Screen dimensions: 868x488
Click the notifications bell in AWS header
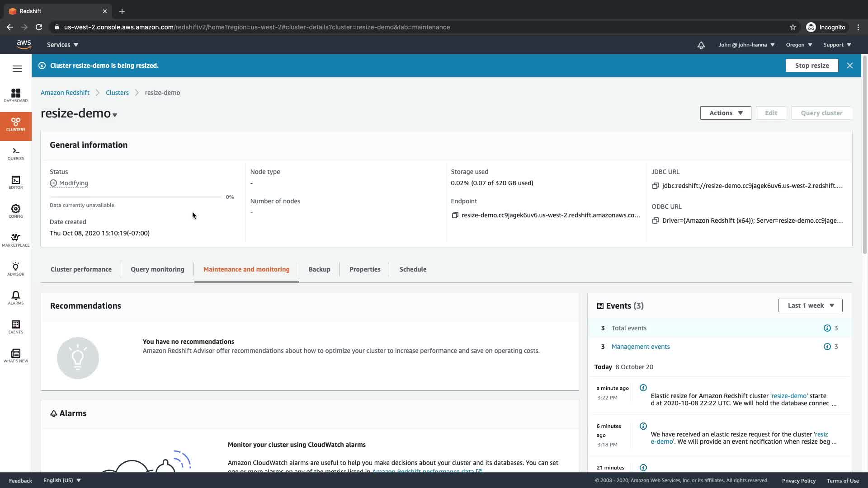click(x=701, y=45)
